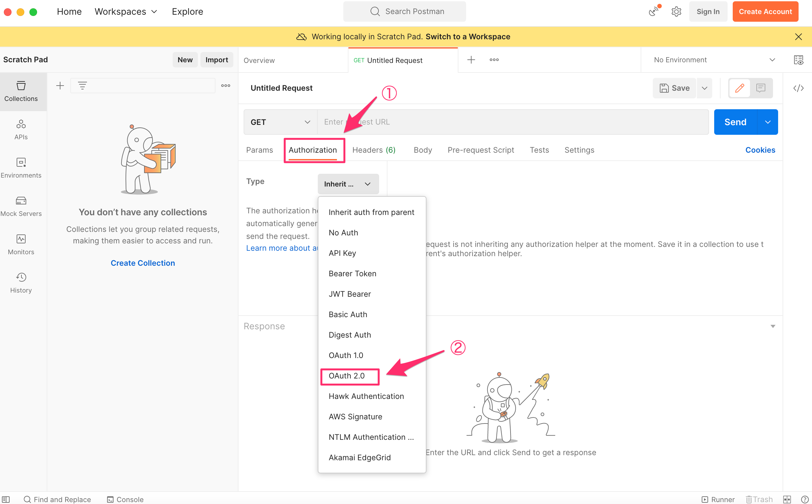Image resolution: width=812 pixels, height=504 pixels.
Task: Collapse the Response panel triangle
Action: (773, 326)
